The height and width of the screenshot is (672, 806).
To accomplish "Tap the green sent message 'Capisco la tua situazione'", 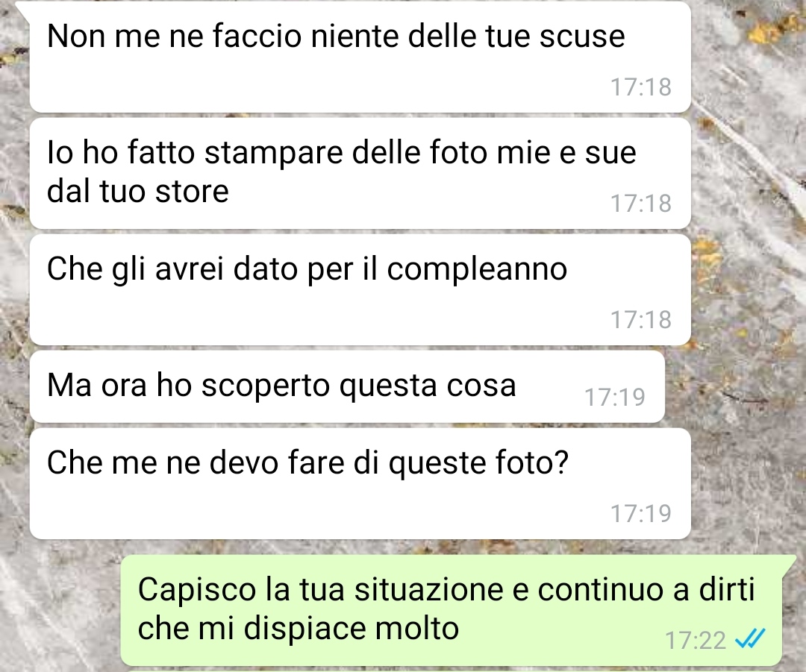I will coord(452,610).
